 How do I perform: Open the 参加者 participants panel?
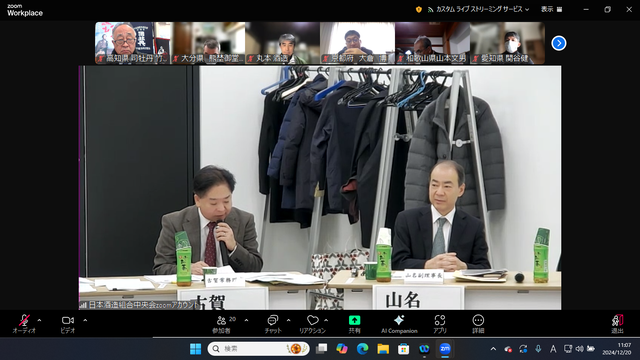pos(222,324)
